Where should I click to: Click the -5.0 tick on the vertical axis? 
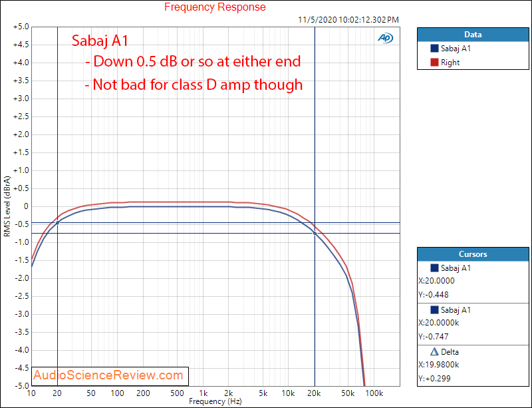(22, 386)
